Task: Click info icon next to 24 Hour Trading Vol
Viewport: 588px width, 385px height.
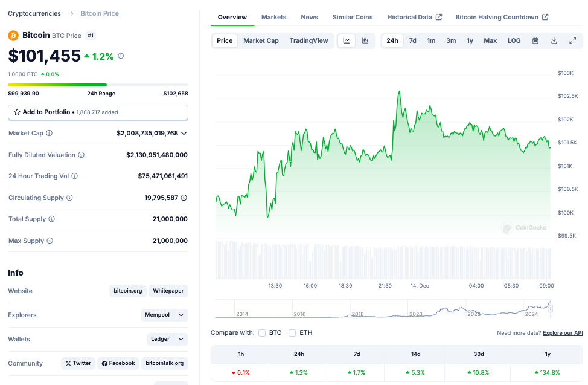Action: pos(75,176)
